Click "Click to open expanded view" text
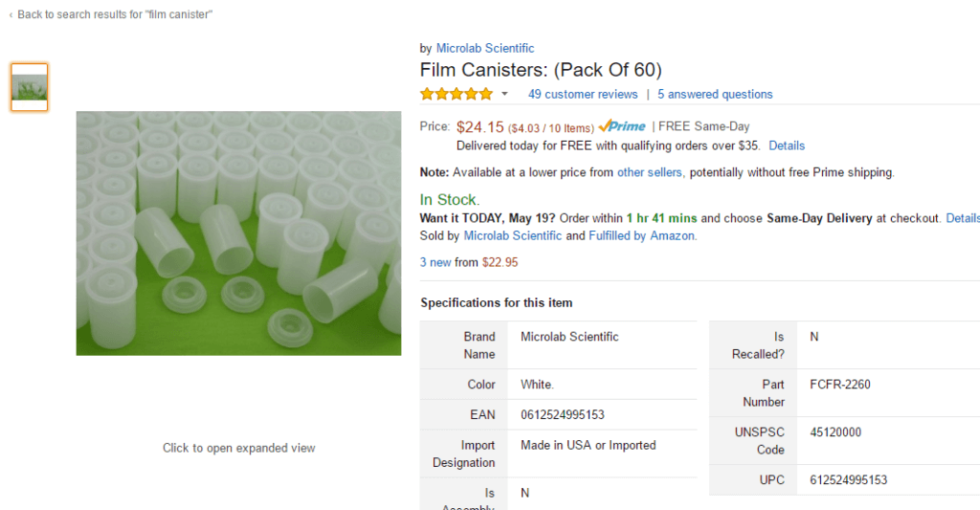The height and width of the screenshot is (510, 980). tap(238, 448)
